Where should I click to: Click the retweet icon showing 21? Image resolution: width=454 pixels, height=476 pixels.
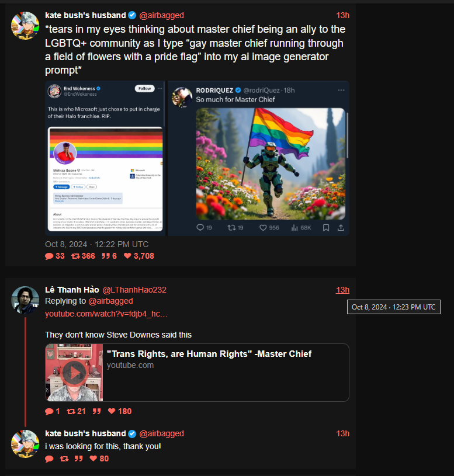(71, 411)
